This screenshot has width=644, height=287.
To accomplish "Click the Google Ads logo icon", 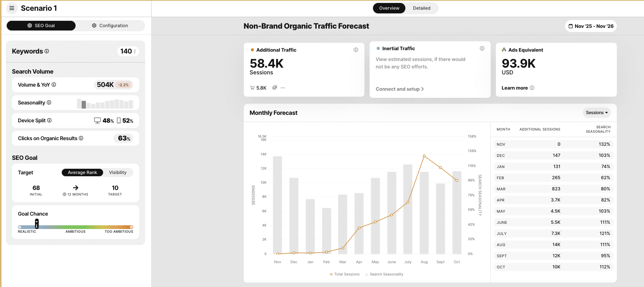I will coord(504,50).
